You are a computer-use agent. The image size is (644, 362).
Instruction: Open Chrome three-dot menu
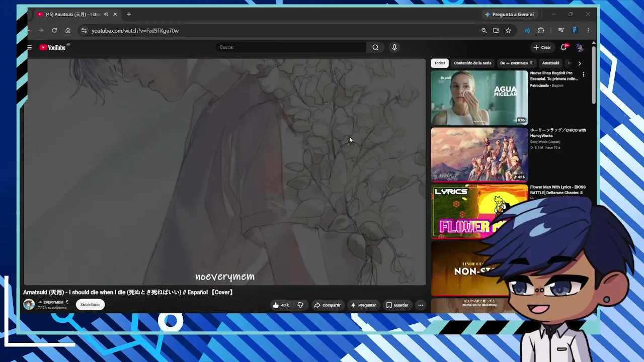[588, 31]
